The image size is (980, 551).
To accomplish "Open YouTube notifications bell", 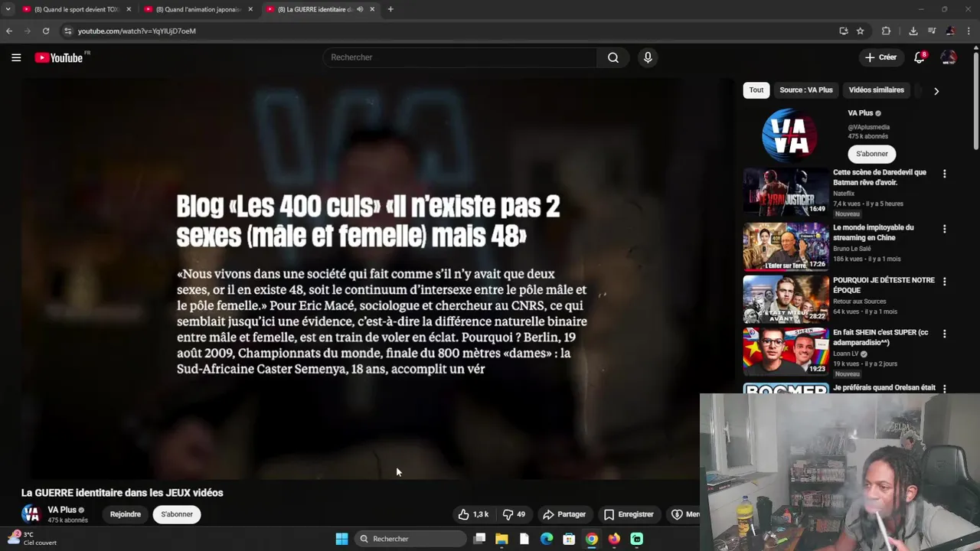I will click(920, 57).
